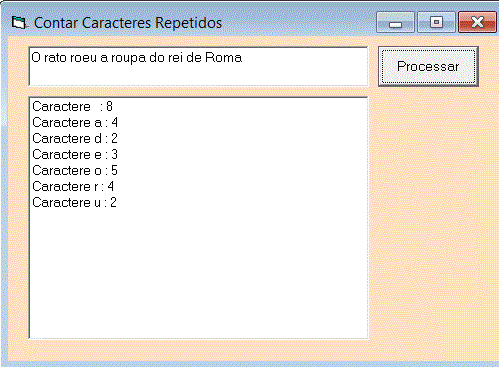
Task: Click the window title text 'Contar Caracteres Repetidos'
Action: click(128, 23)
